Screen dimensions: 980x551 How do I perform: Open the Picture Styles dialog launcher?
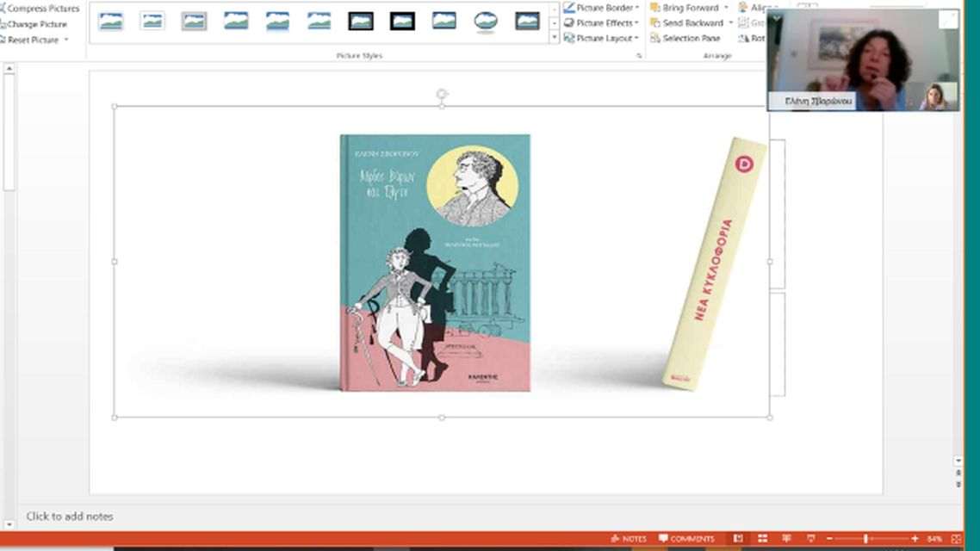tap(639, 56)
